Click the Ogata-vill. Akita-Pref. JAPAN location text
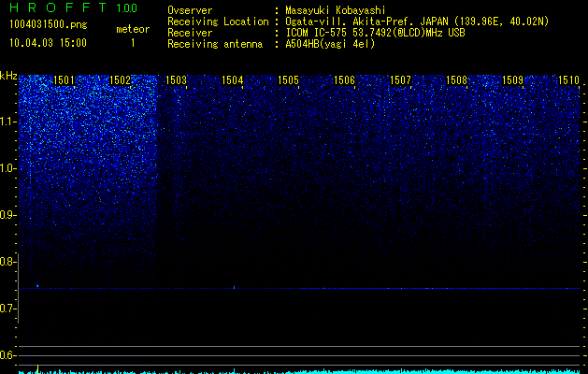 (417, 22)
